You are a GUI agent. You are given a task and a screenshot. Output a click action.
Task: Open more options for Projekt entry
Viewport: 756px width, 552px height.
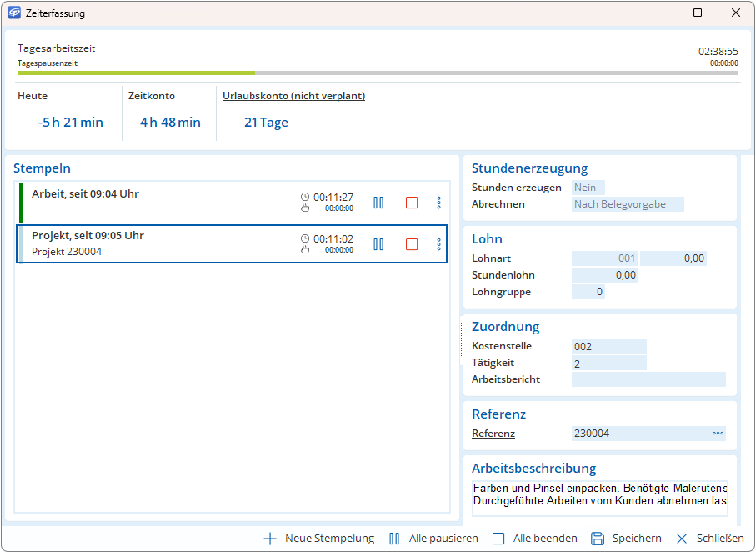pyautogui.click(x=438, y=244)
